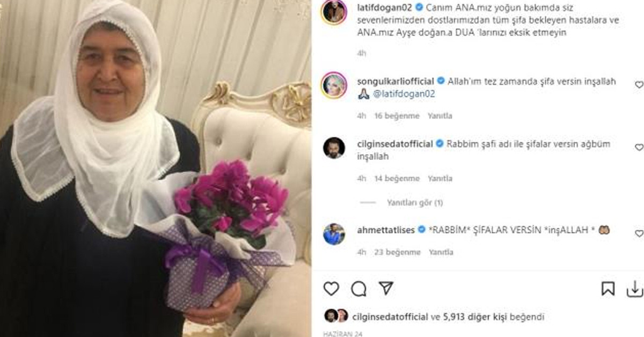644x337 pixels.
Task: Share post via paper plane icon
Action: [x=386, y=289]
